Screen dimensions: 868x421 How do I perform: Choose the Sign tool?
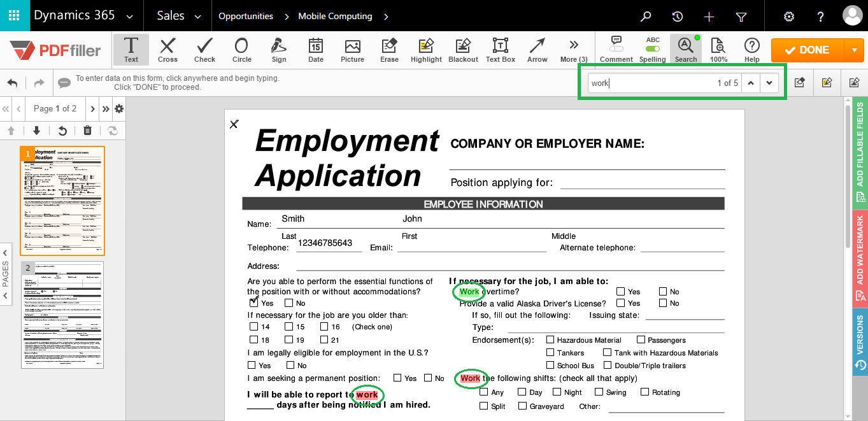[278, 50]
